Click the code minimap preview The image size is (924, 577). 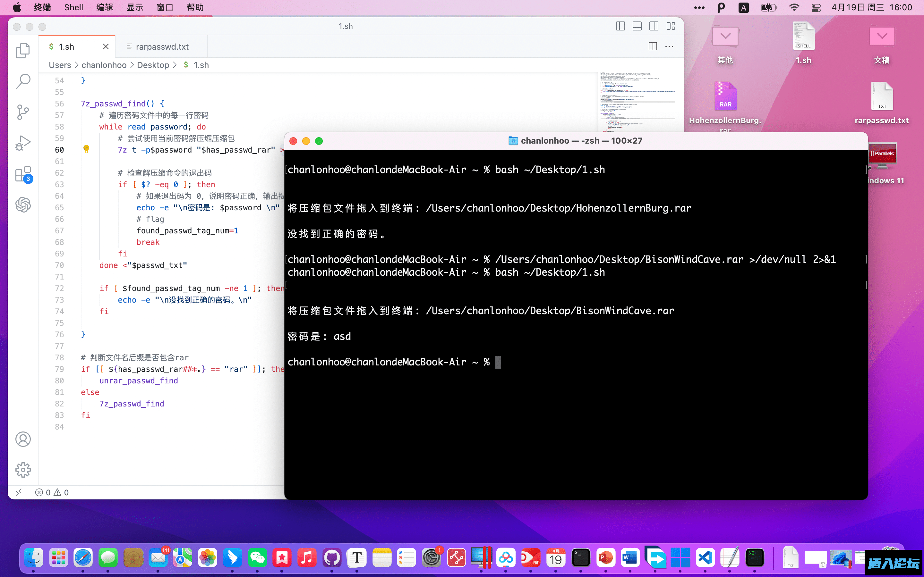click(x=637, y=99)
